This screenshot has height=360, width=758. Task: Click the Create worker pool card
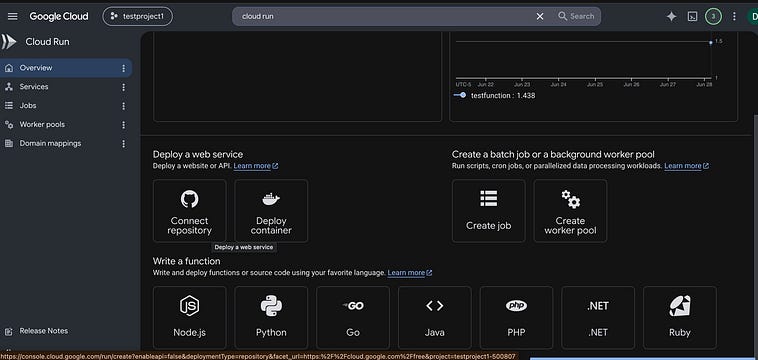point(570,211)
